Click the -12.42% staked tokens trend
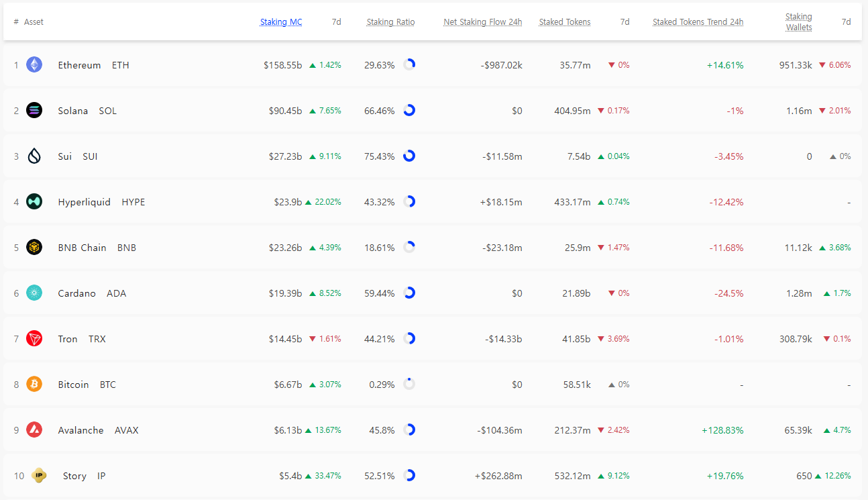 (x=726, y=202)
